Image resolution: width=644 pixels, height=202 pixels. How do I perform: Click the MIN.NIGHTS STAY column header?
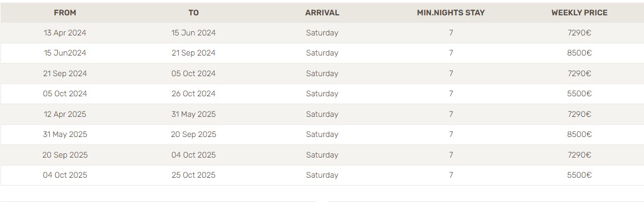(451, 13)
